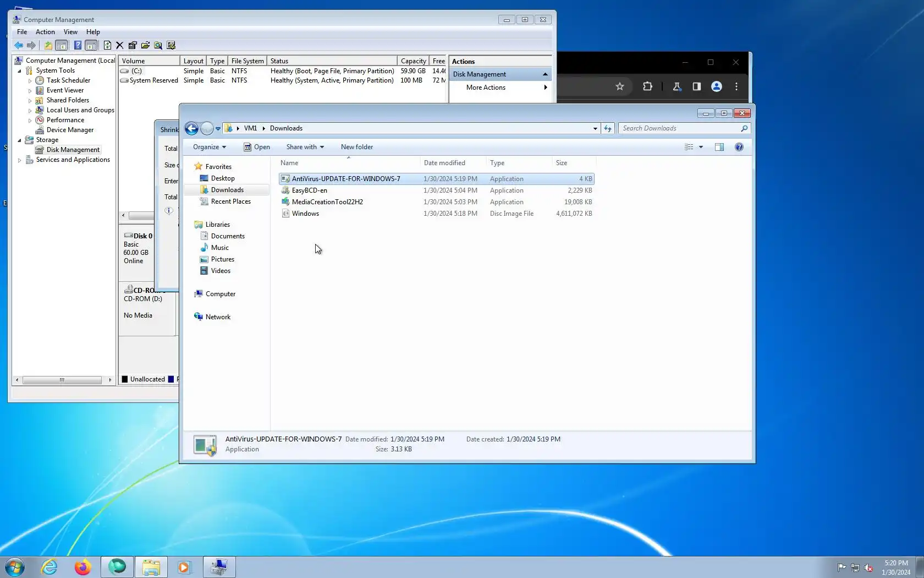The width and height of the screenshot is (924, 578).
Task: Open the Action menu
Action: (45, 32)
